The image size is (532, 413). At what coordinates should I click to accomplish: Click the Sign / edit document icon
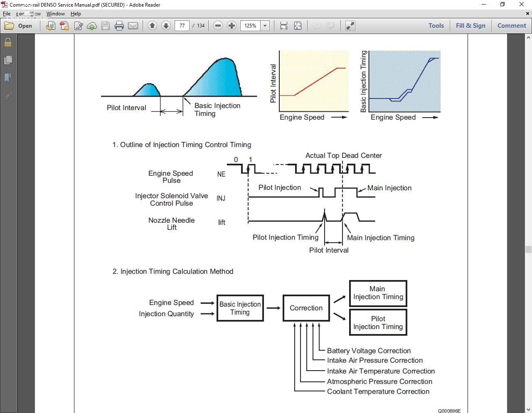[78, 26]
